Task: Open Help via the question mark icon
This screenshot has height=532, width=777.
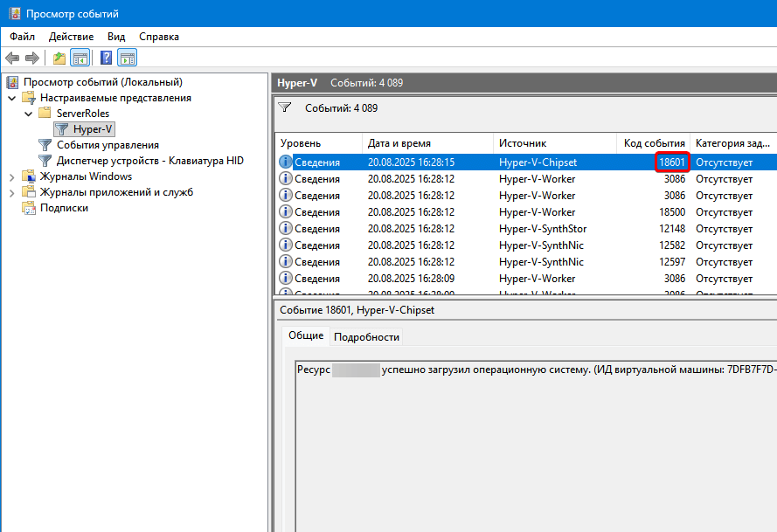Action: 106,59
